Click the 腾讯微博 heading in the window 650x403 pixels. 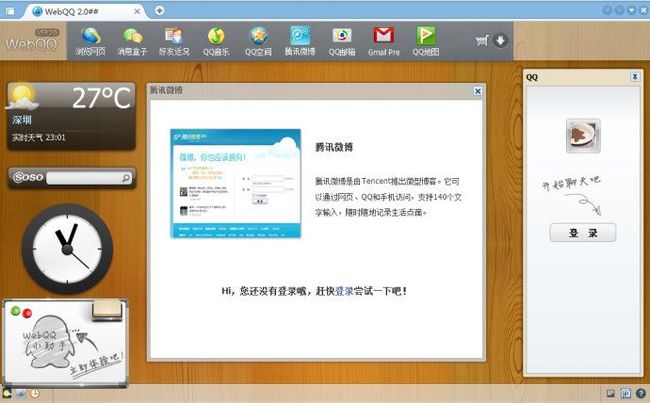coord(334,147)
